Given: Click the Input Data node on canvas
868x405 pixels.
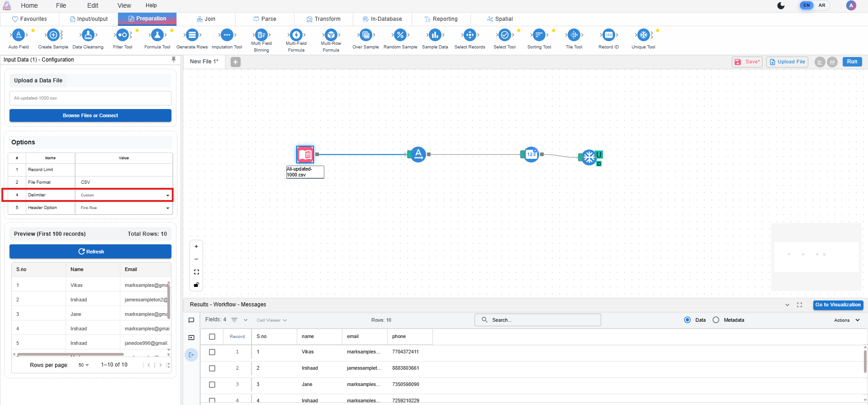Looking at the screenshot, I should (305, 155).
